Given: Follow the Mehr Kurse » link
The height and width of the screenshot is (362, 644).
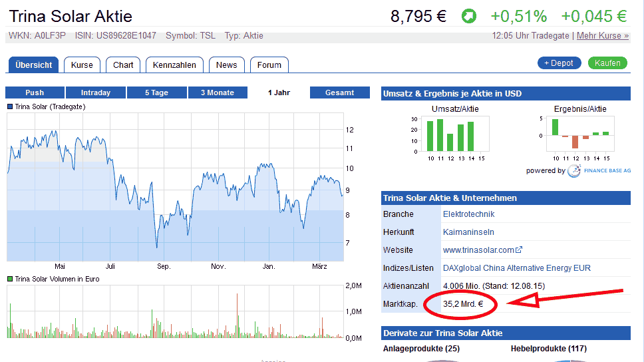Looking at the screenshot, I should point(603,36).
